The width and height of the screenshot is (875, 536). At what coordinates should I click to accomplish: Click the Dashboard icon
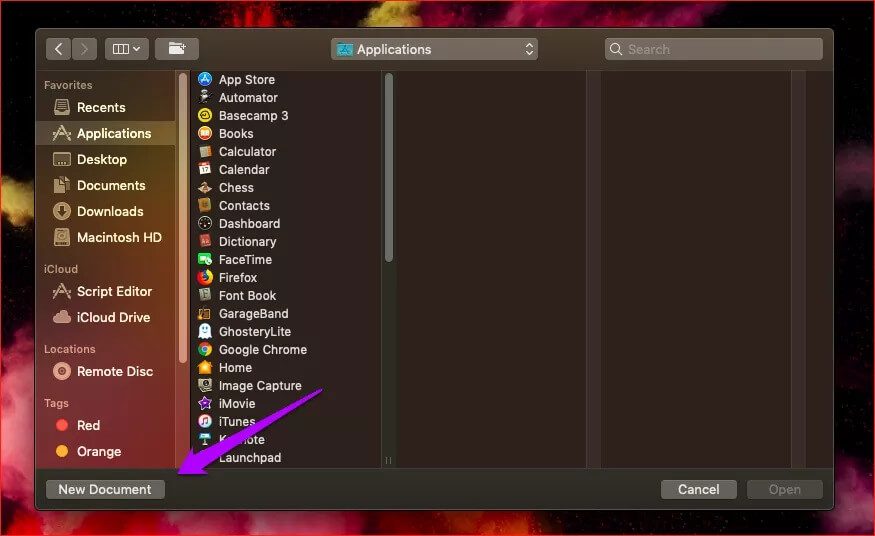(x=205, y=223)
